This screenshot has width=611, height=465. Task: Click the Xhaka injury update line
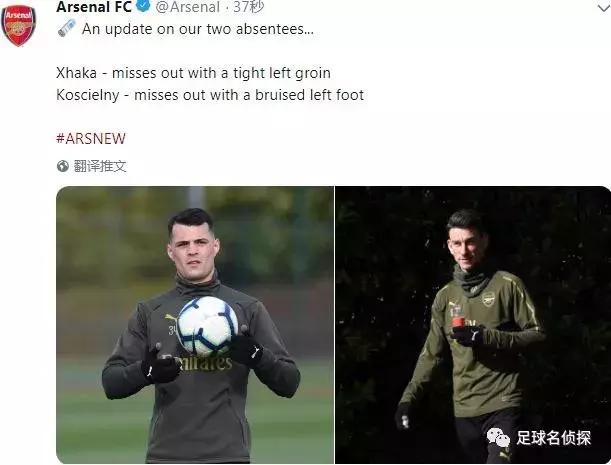click(193, 73)
